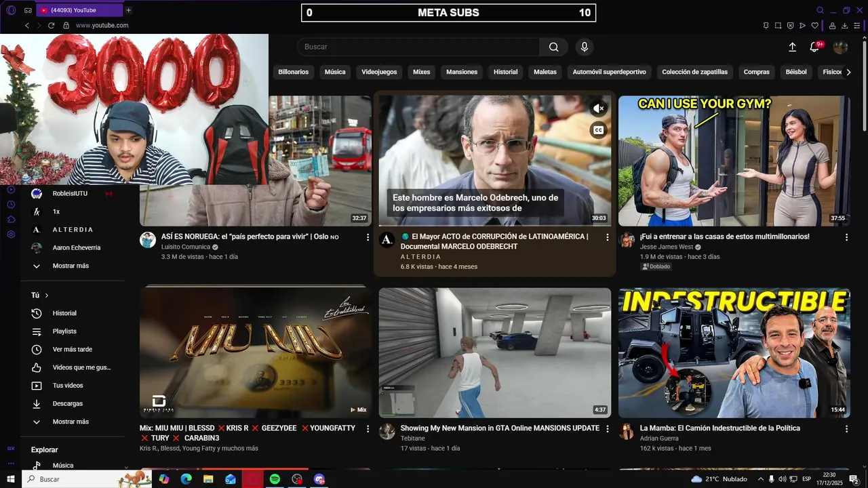Image resolution: width=868 pixels, height=488 pixels.
Task: Play the GTA Online mansion thumbnail
Action: click(x=495, y=353)
